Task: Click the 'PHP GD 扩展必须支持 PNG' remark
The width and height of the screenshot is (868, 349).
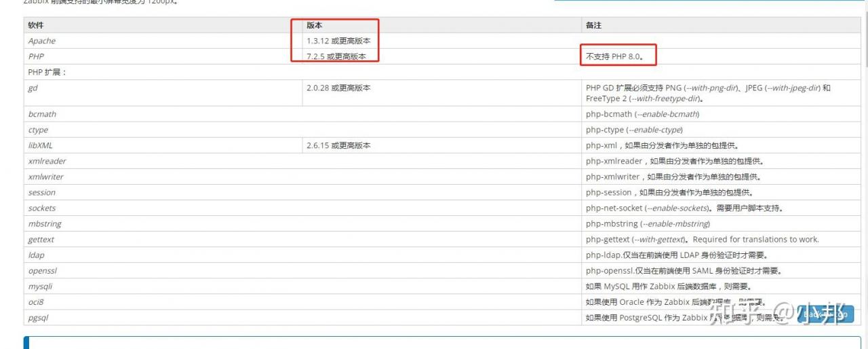Action: [x=708, y=93]
